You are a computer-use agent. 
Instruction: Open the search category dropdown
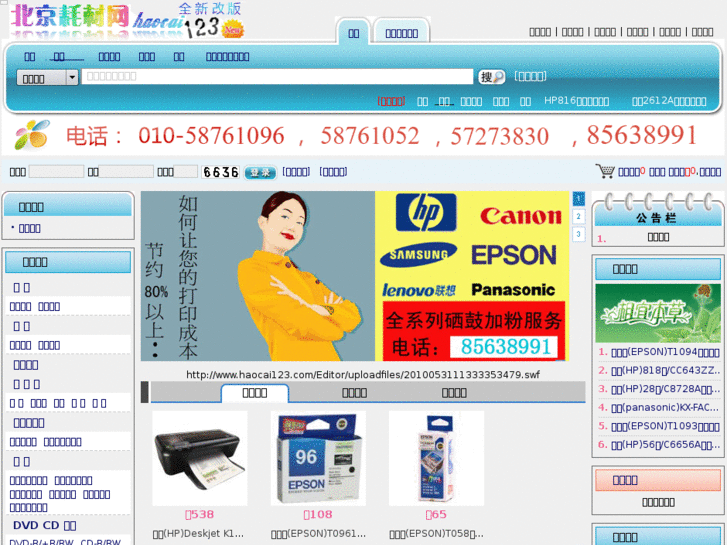tap(47, 77)
